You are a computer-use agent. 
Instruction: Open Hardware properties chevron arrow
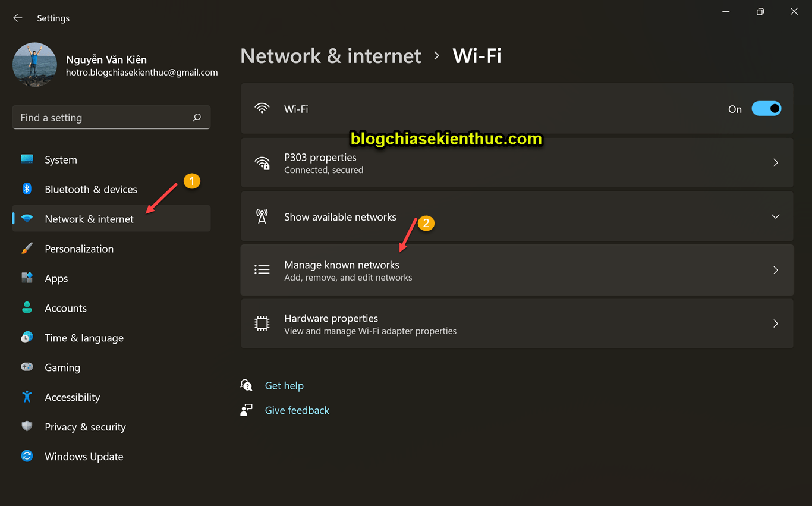point(775,323)
